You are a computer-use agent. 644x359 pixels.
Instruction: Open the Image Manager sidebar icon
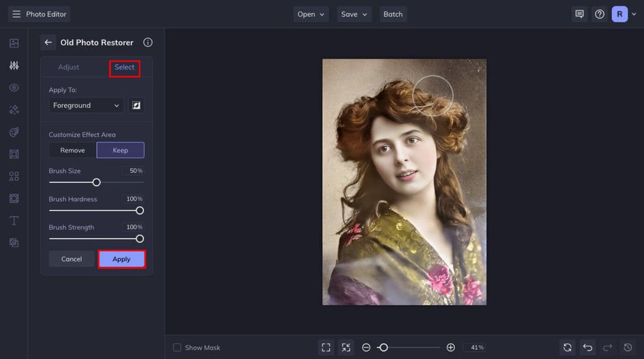click(x=14, y=43)
